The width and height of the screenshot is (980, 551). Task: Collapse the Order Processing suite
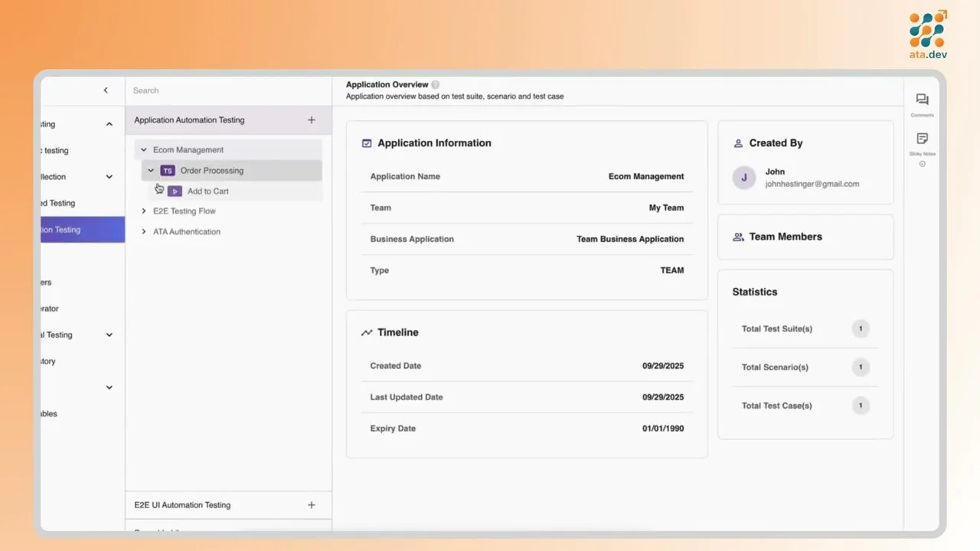point(151,170)
